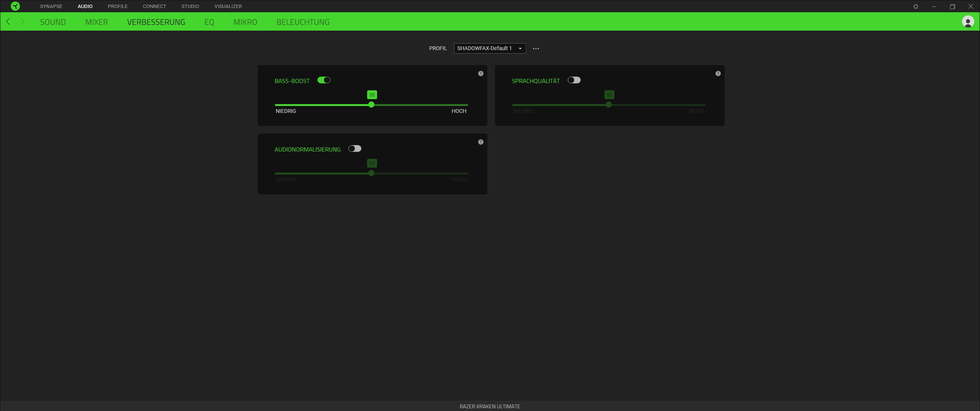Click the Razer logo icon
This screenshot has width=980, height=411.
(x=15, y=6)
